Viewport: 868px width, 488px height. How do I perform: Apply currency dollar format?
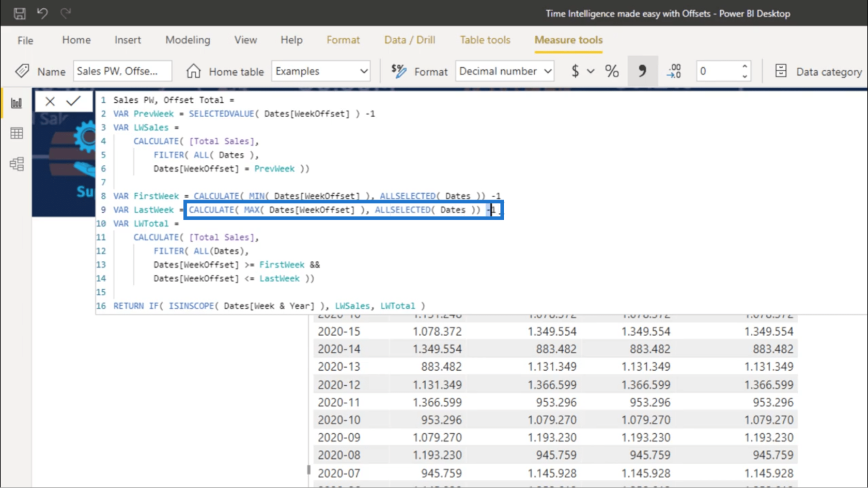[x=575, y=71]
